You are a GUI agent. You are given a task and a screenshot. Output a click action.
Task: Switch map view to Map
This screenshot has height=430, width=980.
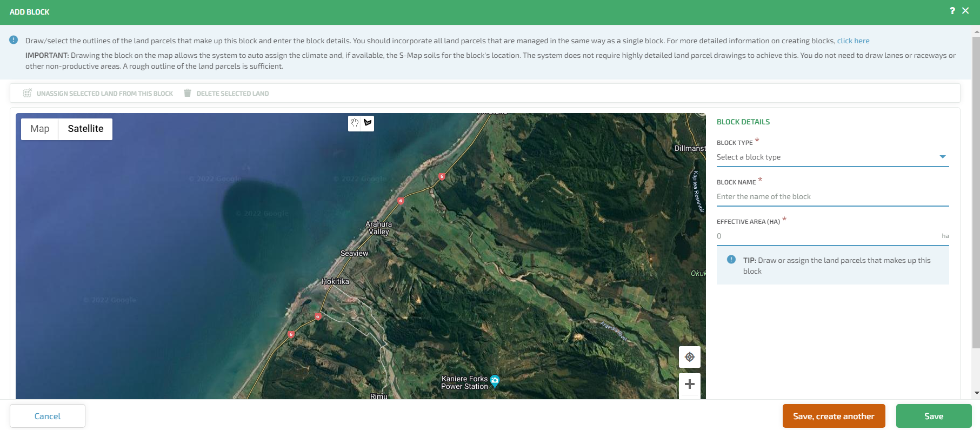(39, 129)
